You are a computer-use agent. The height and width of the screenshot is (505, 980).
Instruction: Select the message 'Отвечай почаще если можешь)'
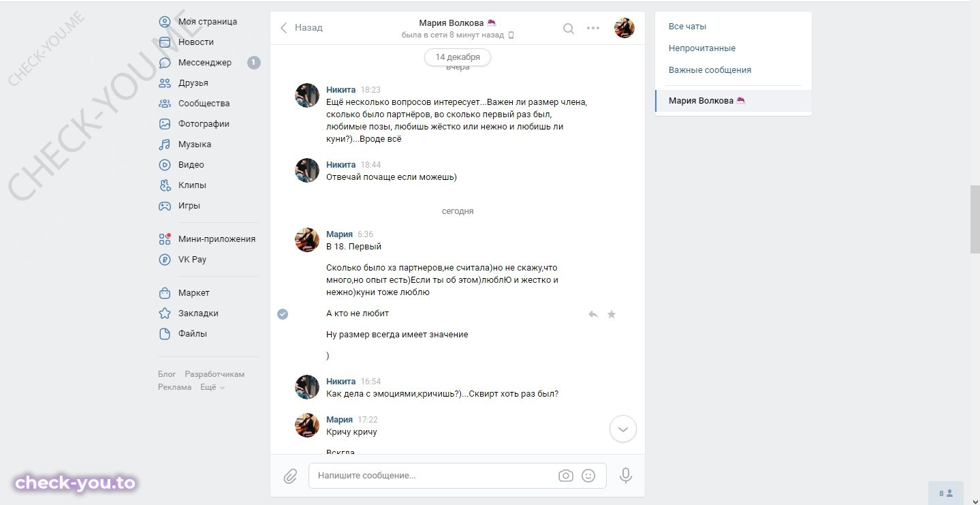(x=392, y=177)
